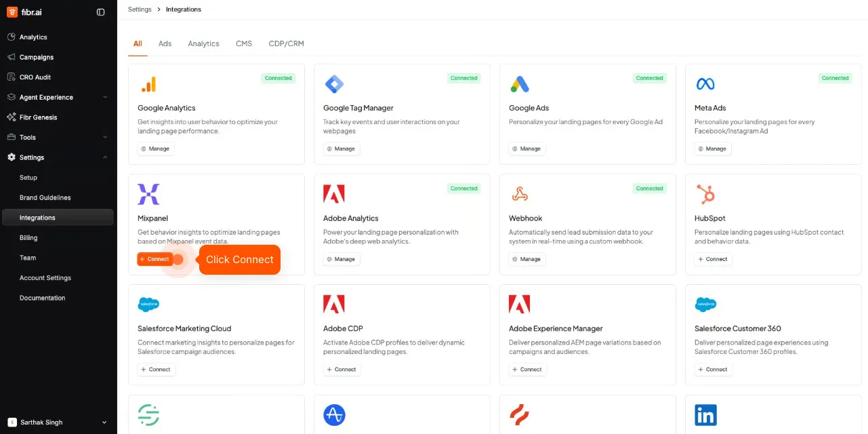Select the All integrations tab
868x434 pixels.
click(x=138, y=43)
